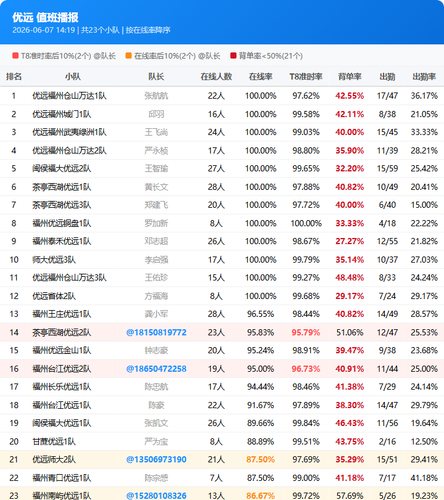Click the 7/24 attendance cell in rank 12
Viewport: 444px width, 500px height.
coord(387,296)
